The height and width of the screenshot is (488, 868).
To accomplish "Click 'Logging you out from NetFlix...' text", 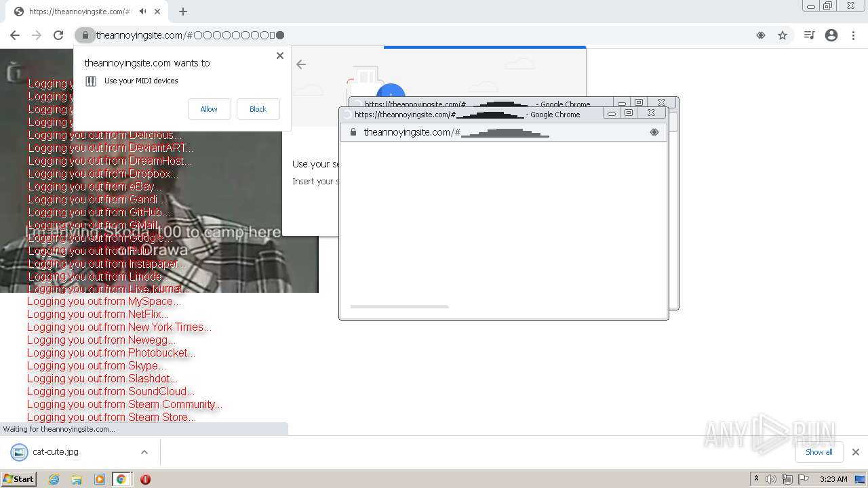I will click(98, 314).
